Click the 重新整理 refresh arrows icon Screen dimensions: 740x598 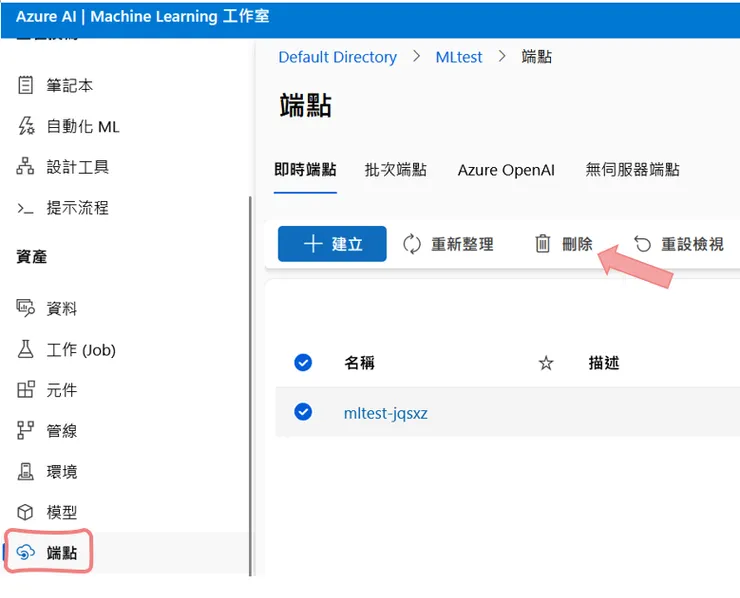point(412,244)
